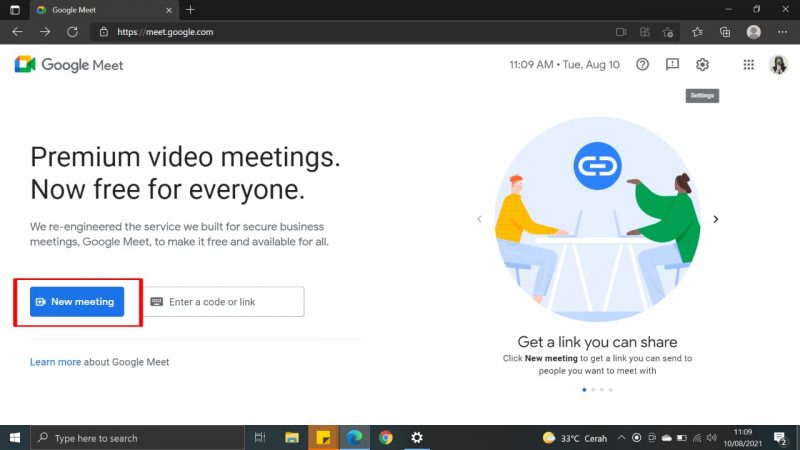Open the Help question mark icon
The height and width of the screenshot is (450, 800).
pyautogui.click(x=642, y=64)
